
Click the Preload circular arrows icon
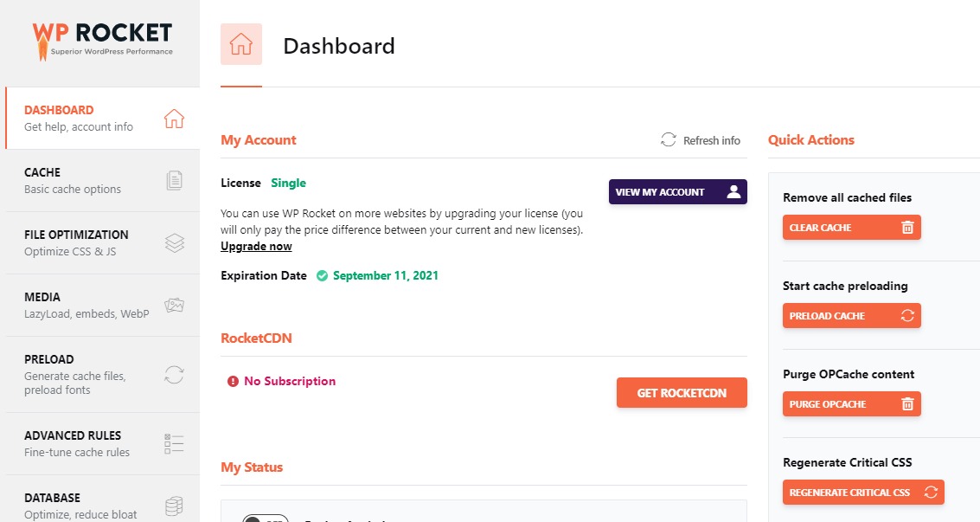[x=175, y=375]
